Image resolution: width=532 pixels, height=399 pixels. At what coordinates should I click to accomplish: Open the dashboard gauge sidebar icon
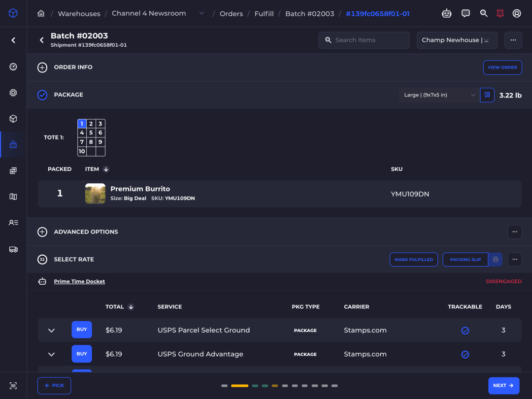click(13, 66)
